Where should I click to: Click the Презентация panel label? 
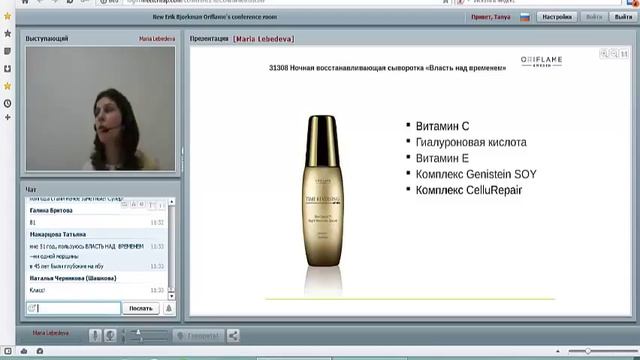(x=209, y=38)
